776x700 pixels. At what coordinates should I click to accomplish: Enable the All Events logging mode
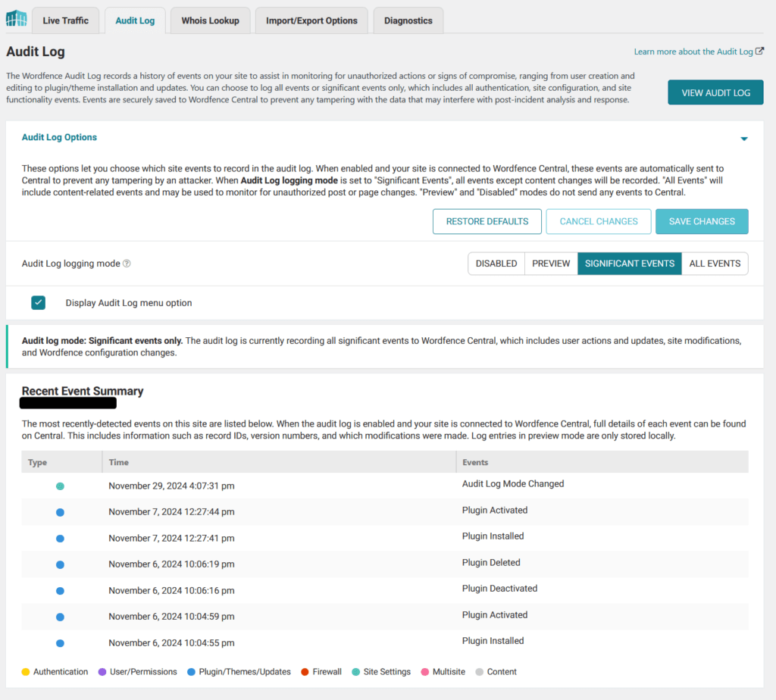point(715,263)
